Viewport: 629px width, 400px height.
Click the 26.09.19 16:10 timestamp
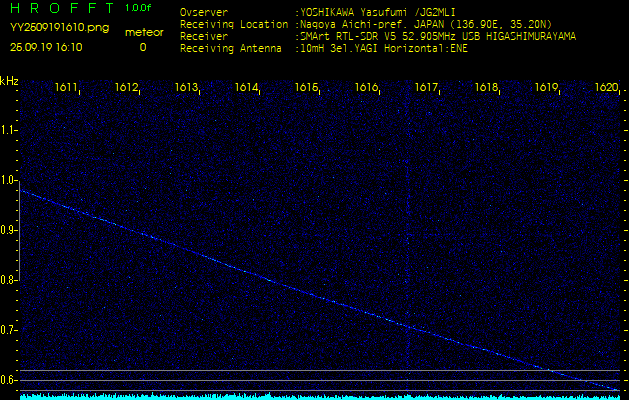pyautogui.click(x=46, y=47)
